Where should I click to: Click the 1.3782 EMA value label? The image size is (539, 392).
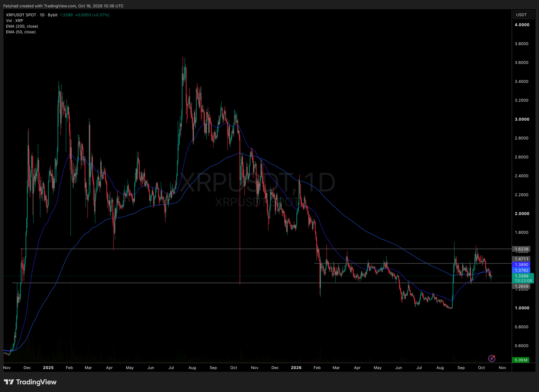tap(521, 270)
